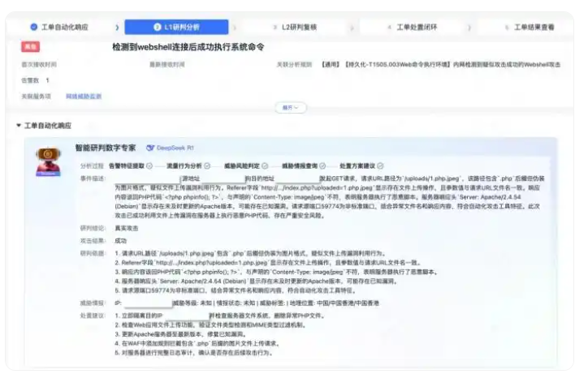Click the robot avatar of 智能研判数字专家
This screenshot has width=588, height=387.
pyautogui.click(x=49, y=161)
